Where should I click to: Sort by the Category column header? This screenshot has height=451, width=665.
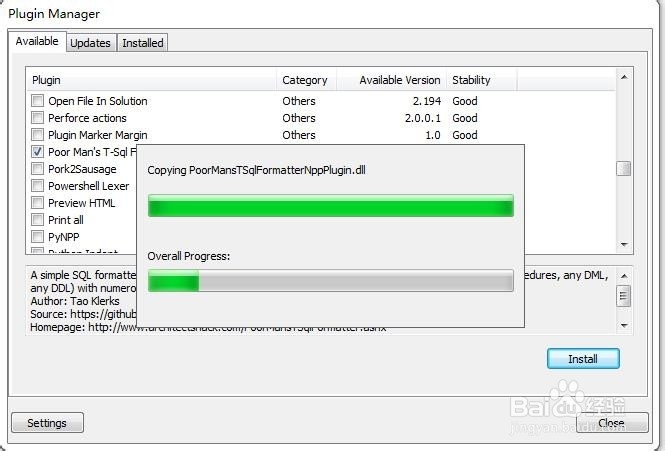307,80
